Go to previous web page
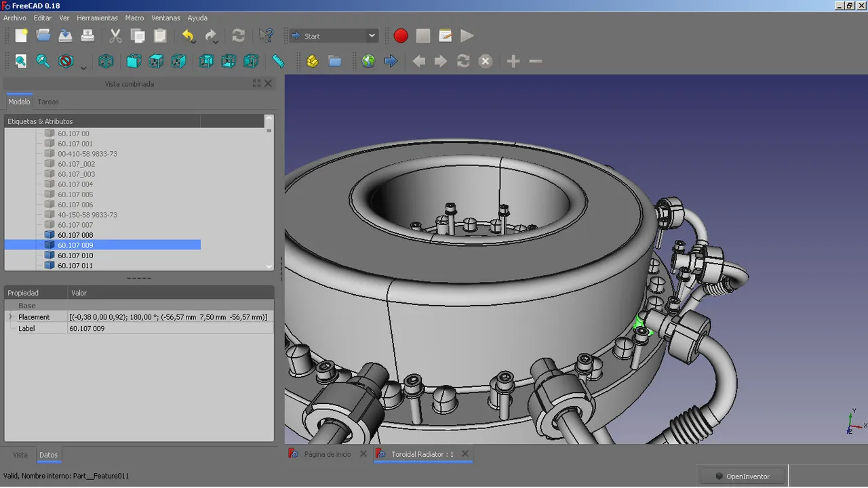 pyautogui.click(x=418, y=61)
